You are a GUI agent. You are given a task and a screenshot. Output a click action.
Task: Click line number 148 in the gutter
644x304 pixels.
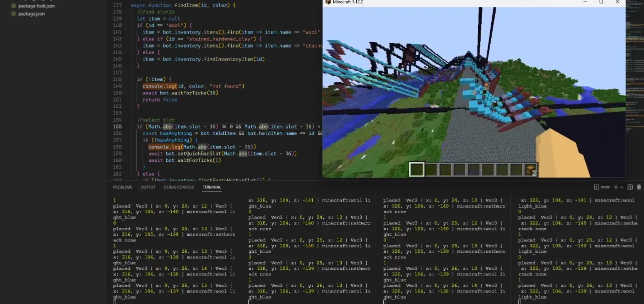[117, 79]
